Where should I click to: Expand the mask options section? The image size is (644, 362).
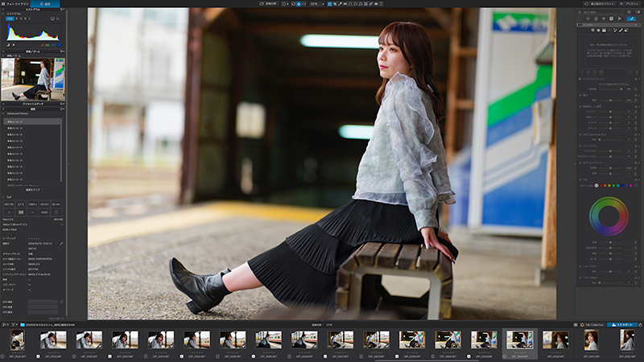580,79
